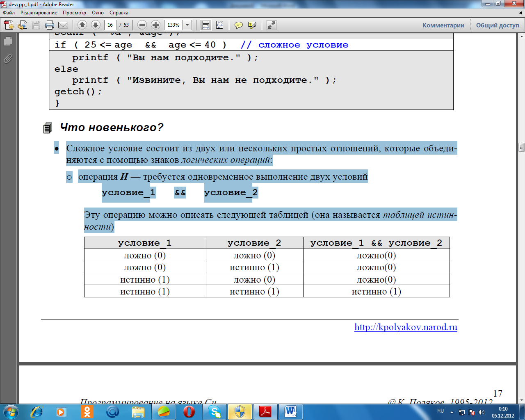Launch Internet Explorer from taskbar
The height and width of the screenshot is (420, 525).
coord(37,411)
